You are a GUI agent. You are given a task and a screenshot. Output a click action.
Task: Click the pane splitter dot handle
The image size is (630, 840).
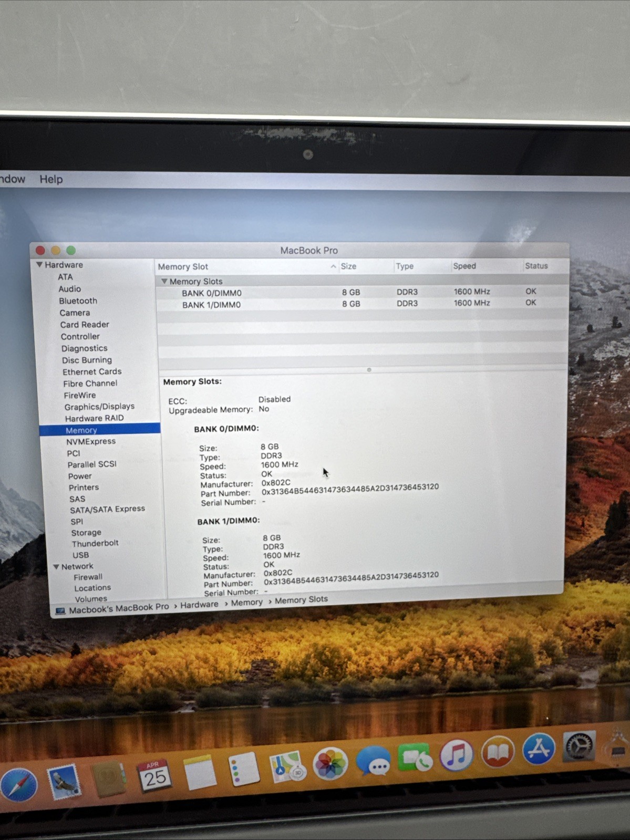369,370
